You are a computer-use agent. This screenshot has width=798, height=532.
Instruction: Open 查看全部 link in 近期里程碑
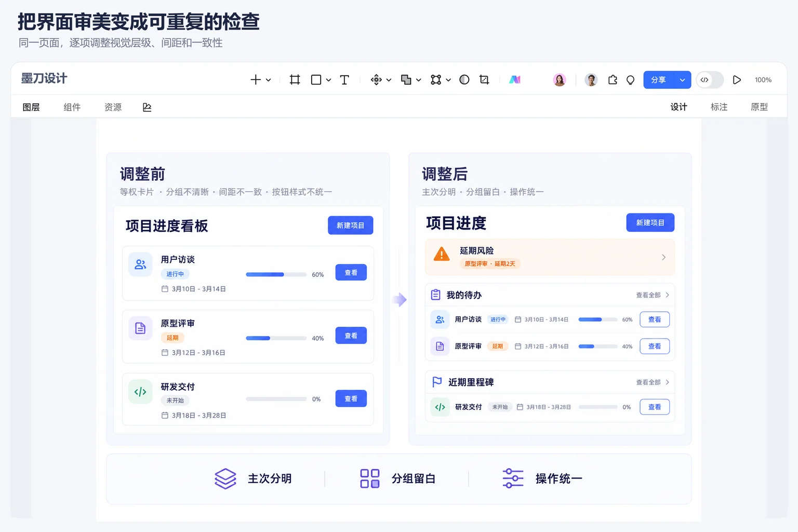pos(653,382)
